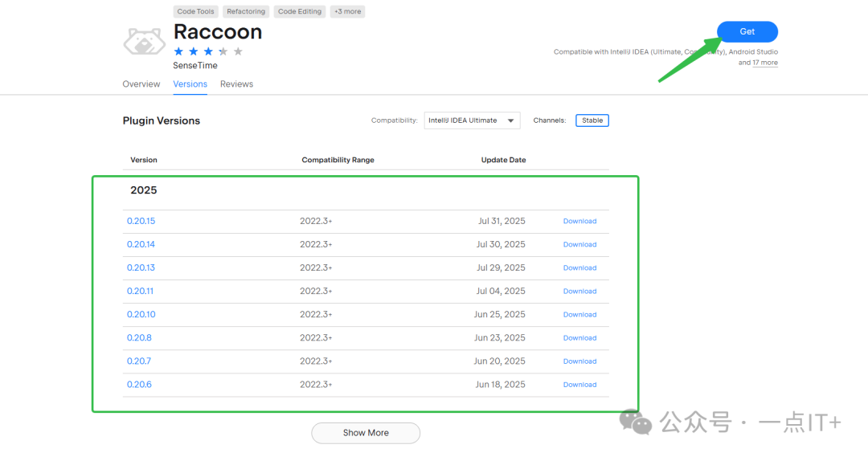Open the IntelliJ IDEA Ultimate compatibility dropdown
This screenshot has height=457, width=868.
point(472,120)
